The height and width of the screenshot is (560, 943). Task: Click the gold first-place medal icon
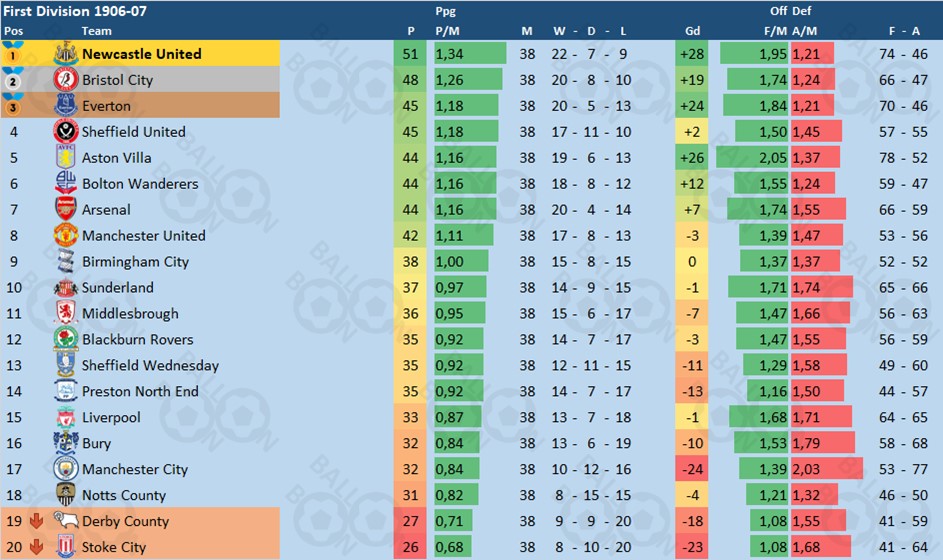13,54
